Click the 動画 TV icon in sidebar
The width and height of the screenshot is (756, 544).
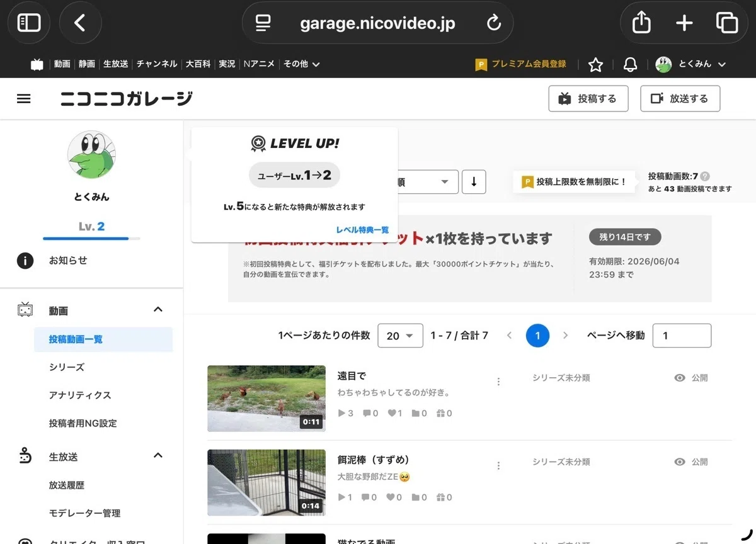click(25, 310)
